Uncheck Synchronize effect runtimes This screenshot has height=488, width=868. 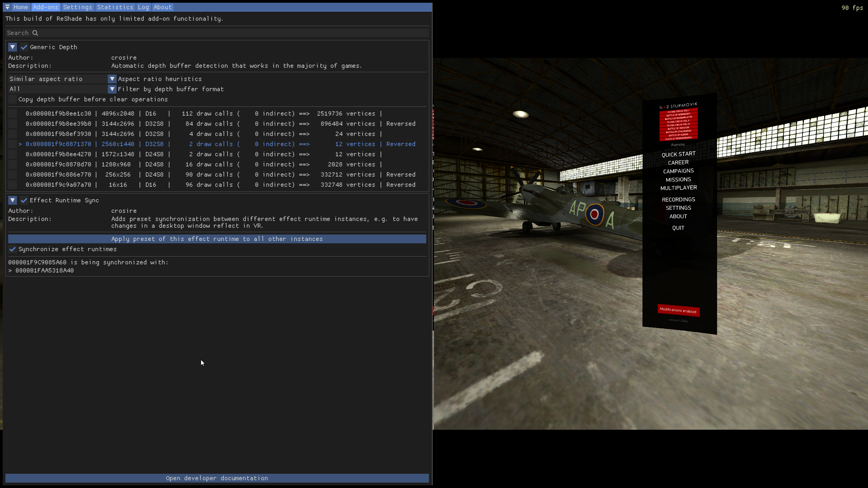13,249
